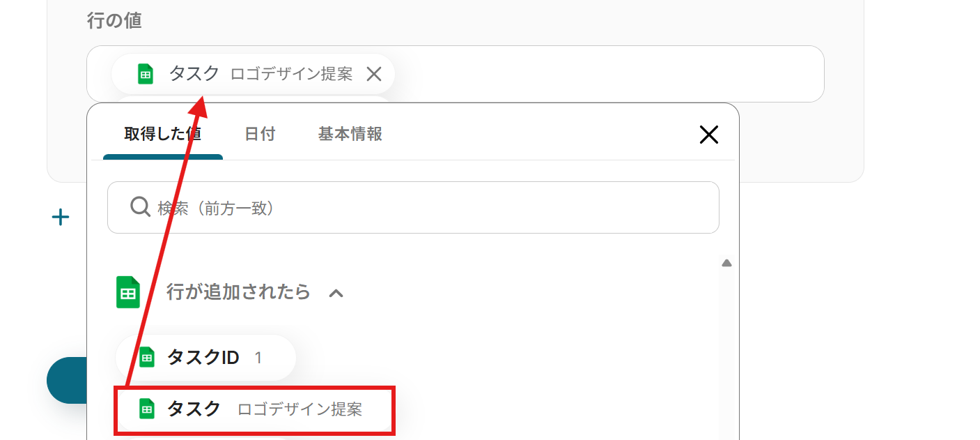Click the plus icon on the left
The height and width of the screenshot is (440, 980).
pyautogui.click(x=61, y=218)
